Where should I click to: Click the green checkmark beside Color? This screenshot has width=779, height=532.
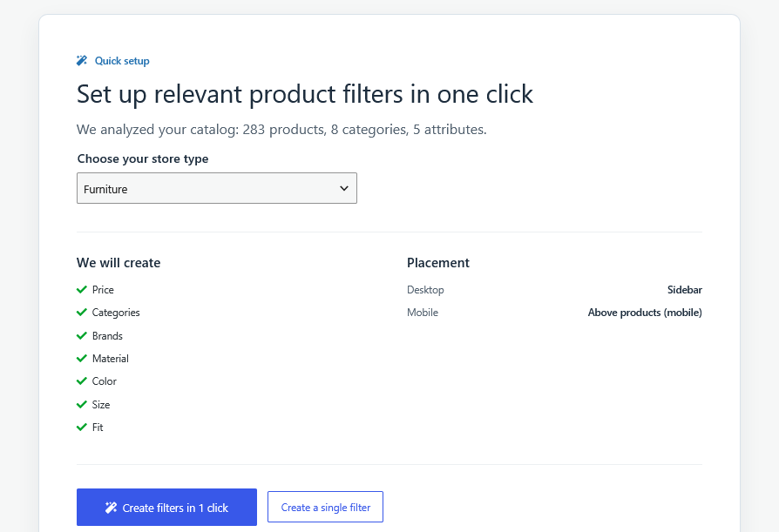click(82, 381)
